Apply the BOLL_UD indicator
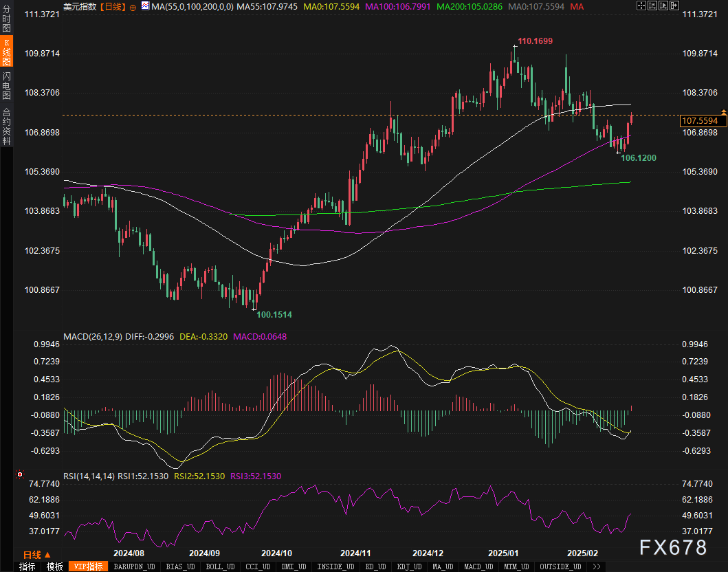Viewport: 728px width, 572px height. click(220, 566)
